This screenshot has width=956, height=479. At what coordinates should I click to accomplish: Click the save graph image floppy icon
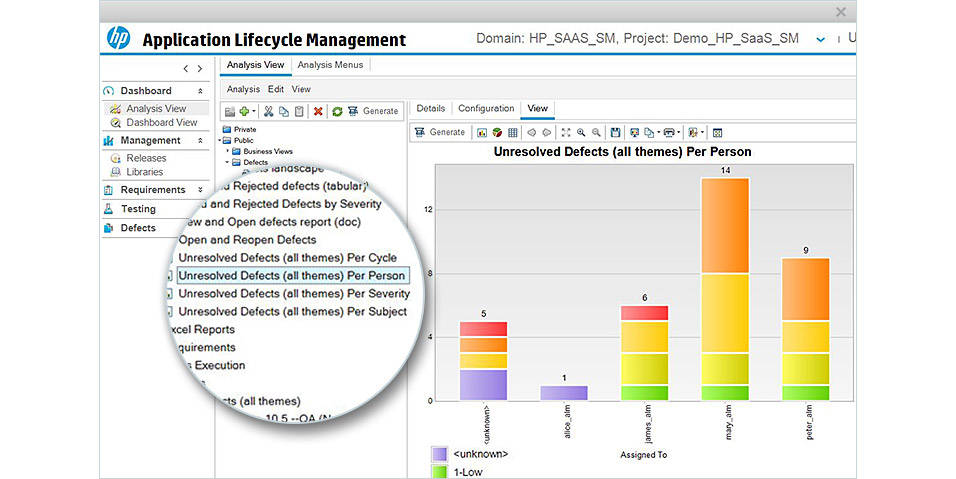tap(615, 132)
